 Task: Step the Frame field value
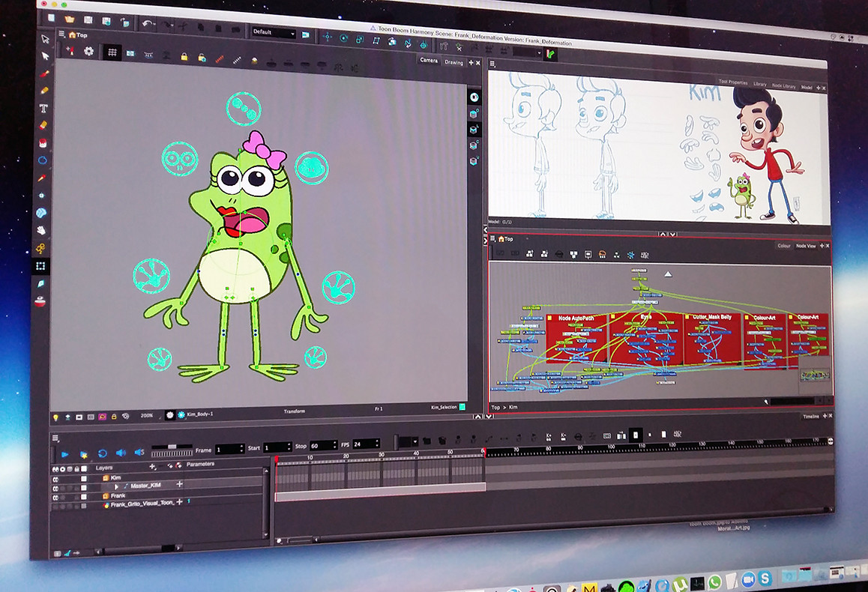241,449
